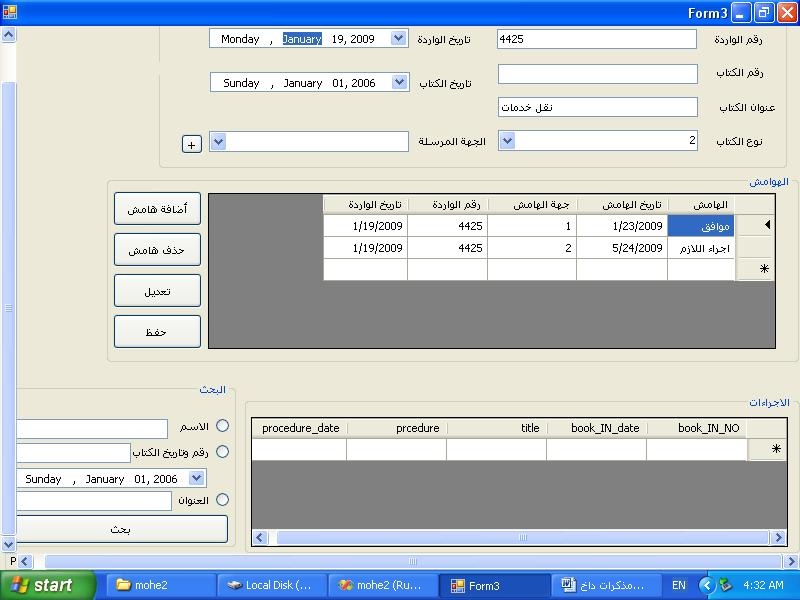Click the plus button beside sender combo

(x=191, y=144)
